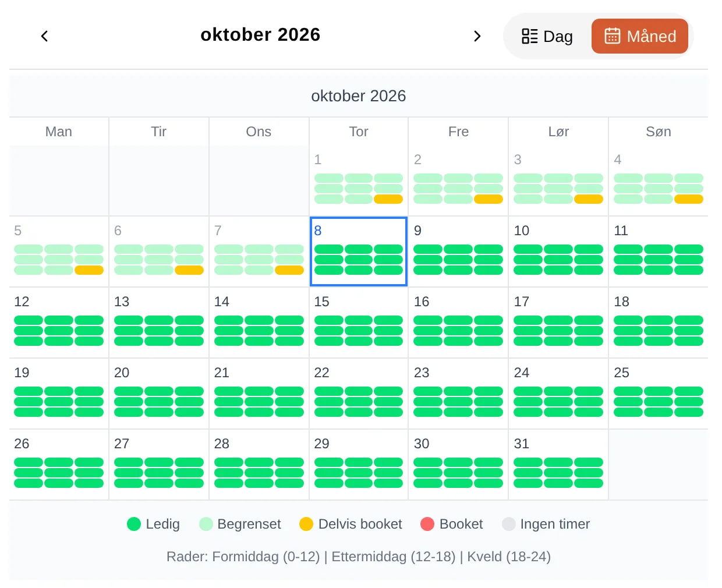Open day 28 in the month grid

click(x=259, y=465)
